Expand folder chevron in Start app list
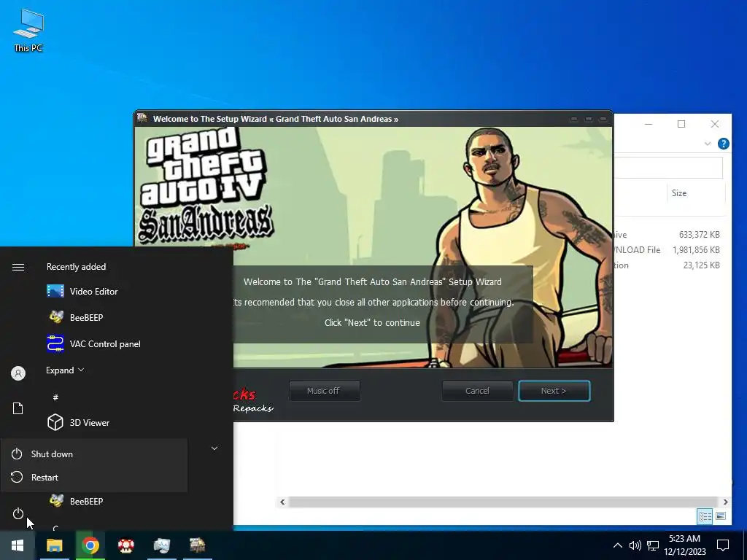Viewport: 747px width, 560px height. [214, 448]
